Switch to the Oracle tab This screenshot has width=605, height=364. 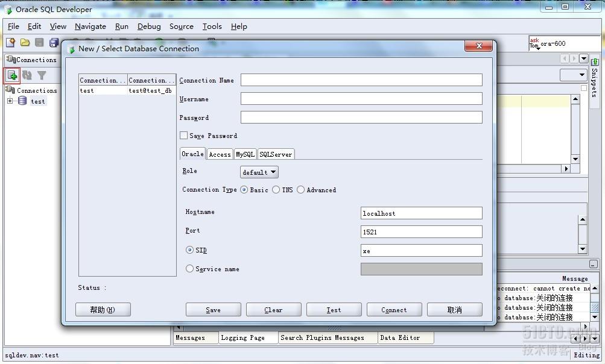tap(192, 154)
